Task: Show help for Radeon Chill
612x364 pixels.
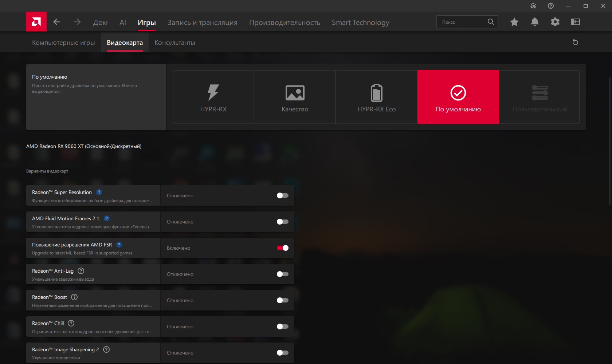Action: (71, 323)
